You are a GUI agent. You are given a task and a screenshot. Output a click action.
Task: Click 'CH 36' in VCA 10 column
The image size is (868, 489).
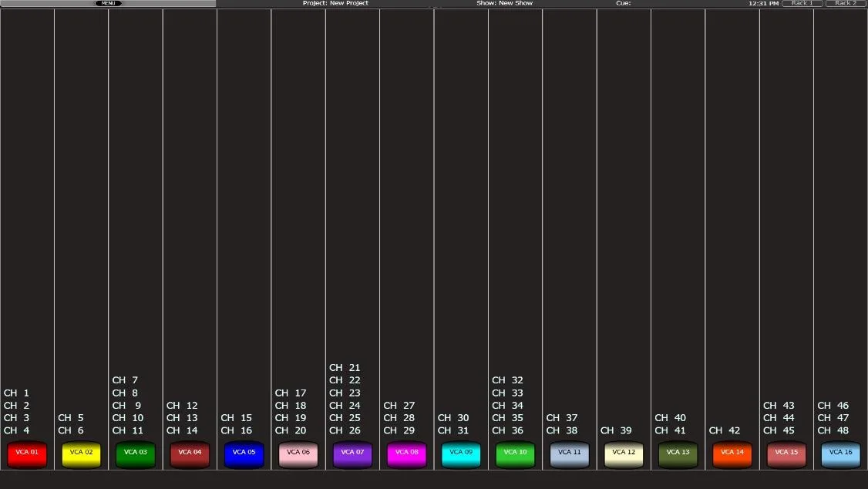[508, 430]
